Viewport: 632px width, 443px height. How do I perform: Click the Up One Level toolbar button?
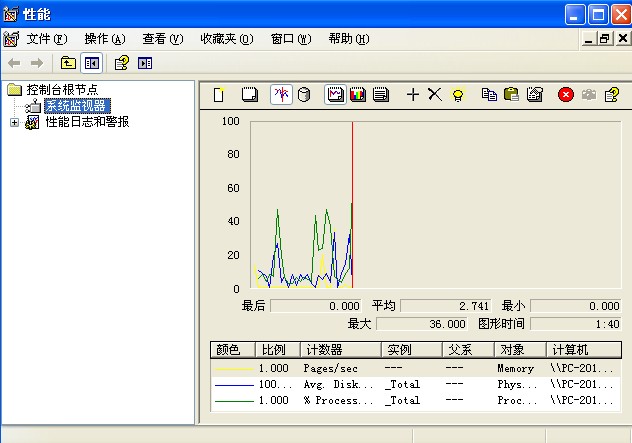(x=68, y=63)
